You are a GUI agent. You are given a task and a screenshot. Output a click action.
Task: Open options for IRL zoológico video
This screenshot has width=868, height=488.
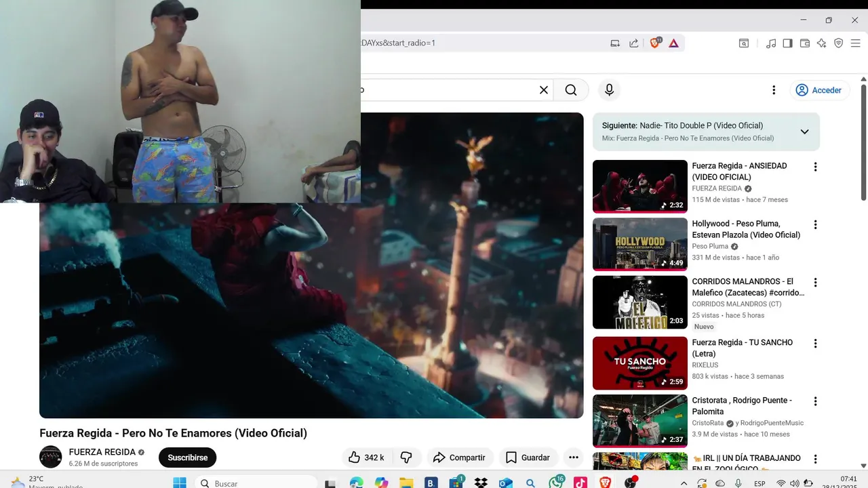[815, 459]
